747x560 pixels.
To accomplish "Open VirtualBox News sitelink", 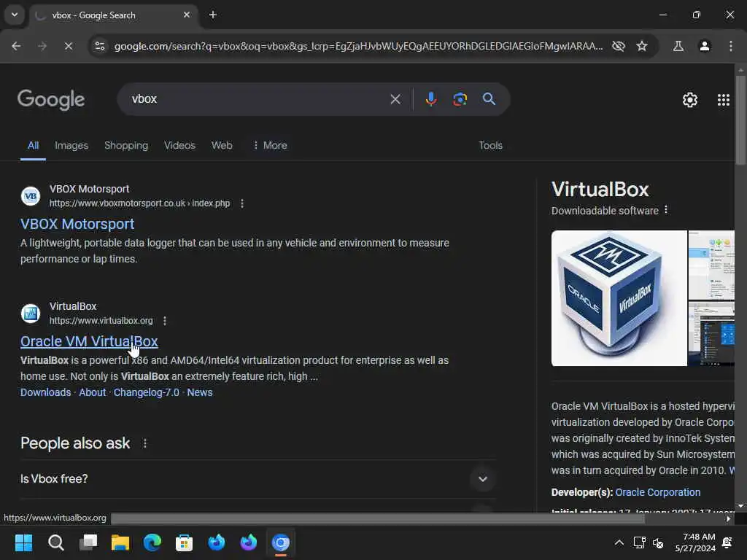I will tap(200, 392).
